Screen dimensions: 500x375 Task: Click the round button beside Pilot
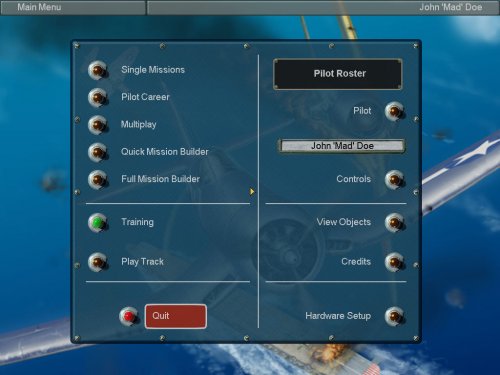(395, 111)
